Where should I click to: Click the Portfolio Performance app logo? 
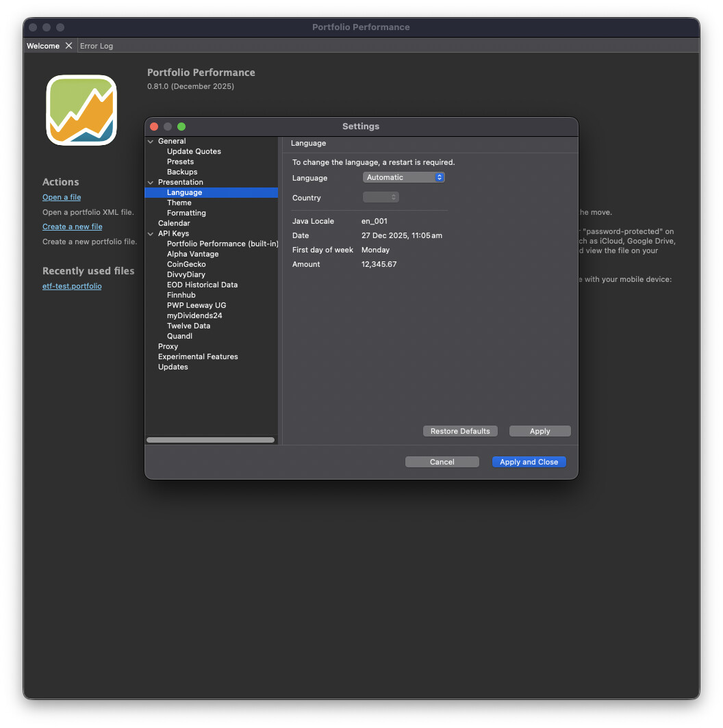pyautogui.click(x=81, y=110)
